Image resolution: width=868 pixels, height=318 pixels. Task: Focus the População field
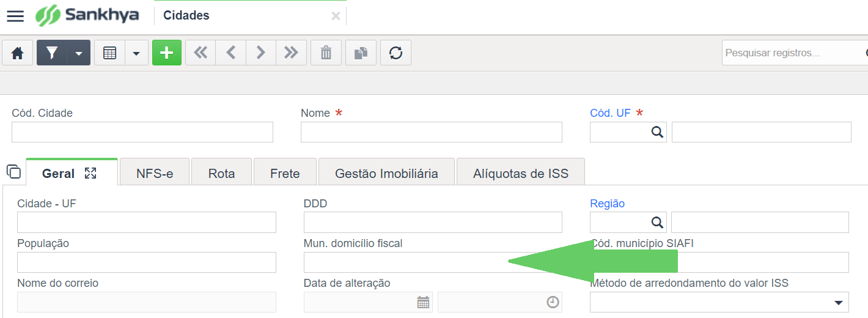(x=147, y=262)
